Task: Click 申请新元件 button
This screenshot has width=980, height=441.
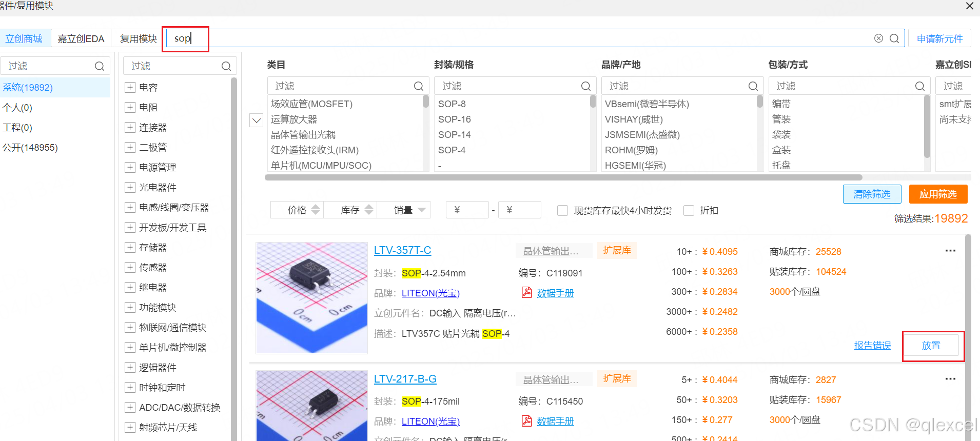Action: click(x=939, y=38)
